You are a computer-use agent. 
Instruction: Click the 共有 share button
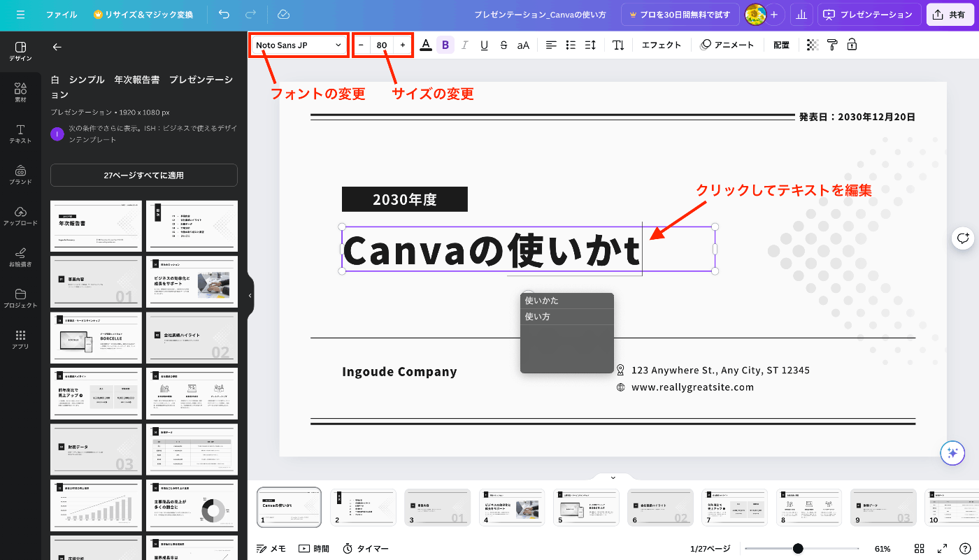pyautogui.click(x=950, y=14)
